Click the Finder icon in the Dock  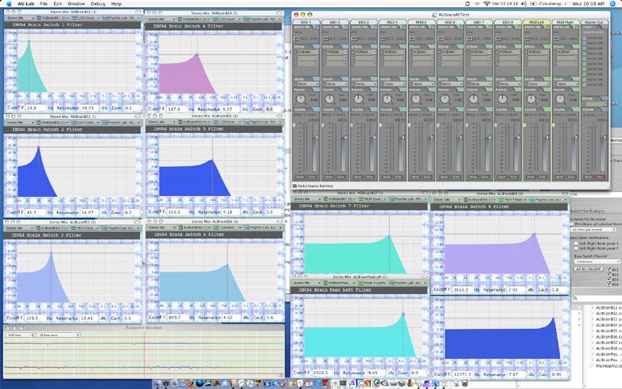tap(157, 383)
